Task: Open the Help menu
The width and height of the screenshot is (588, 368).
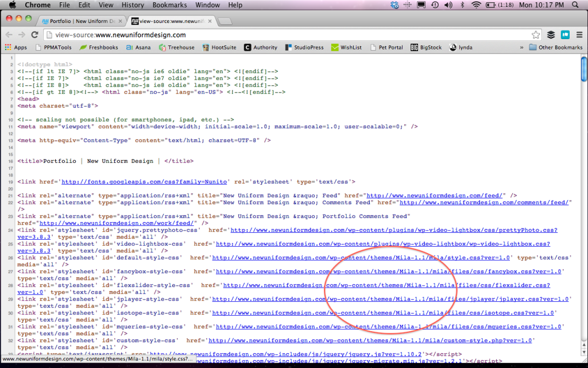Action: (235, 5)
